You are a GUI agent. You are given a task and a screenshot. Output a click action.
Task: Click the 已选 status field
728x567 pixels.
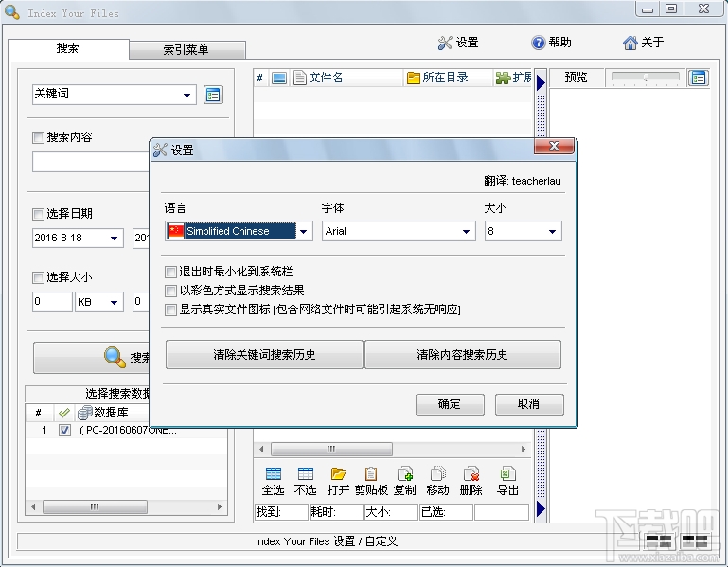click(446, 512)
